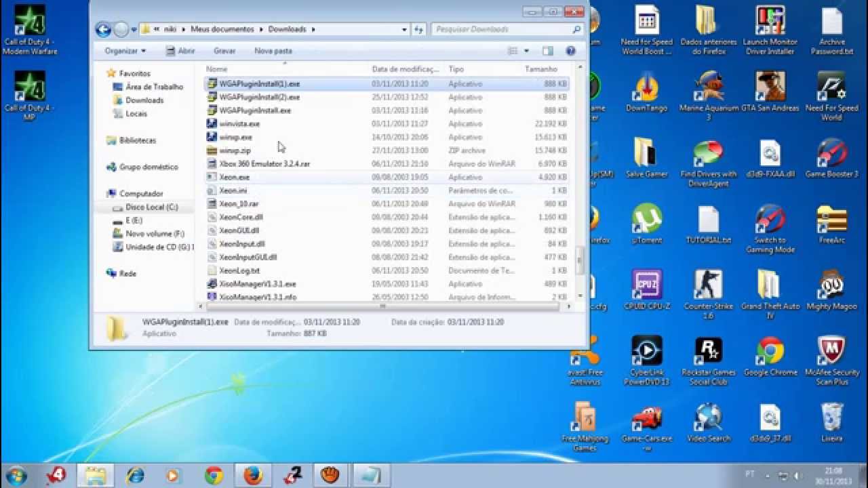The image size is (868, 488).
Task: Select Disco Local (C:) in navigation pane
Action: click(145, 207)
